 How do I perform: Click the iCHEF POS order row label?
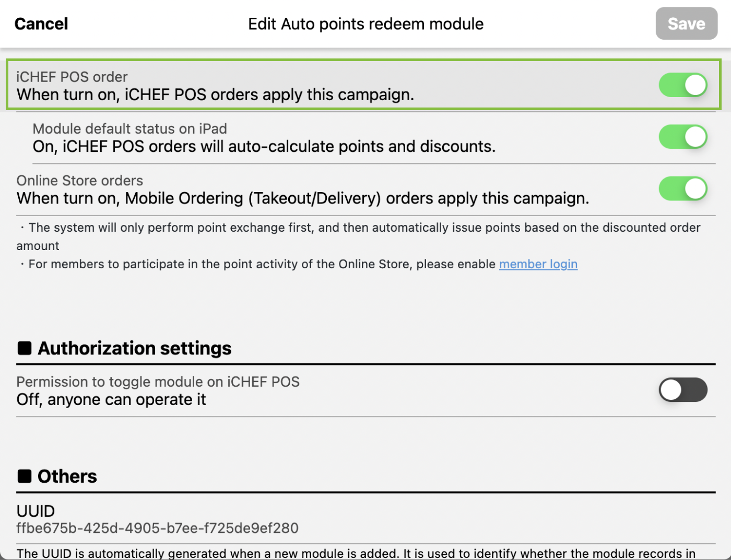pos(72,77)
